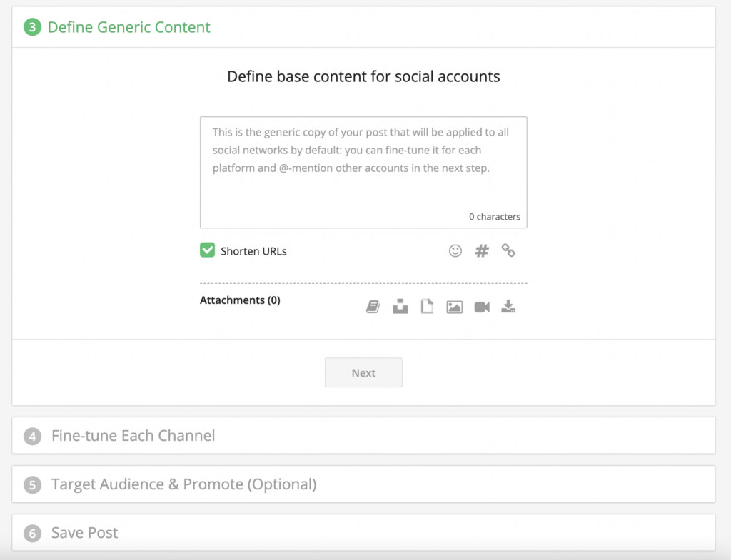Image resolution: width=731 pixels, height=560 pixels.
Task: Attach an article using the book icon
Action: [x=373, y=306]
